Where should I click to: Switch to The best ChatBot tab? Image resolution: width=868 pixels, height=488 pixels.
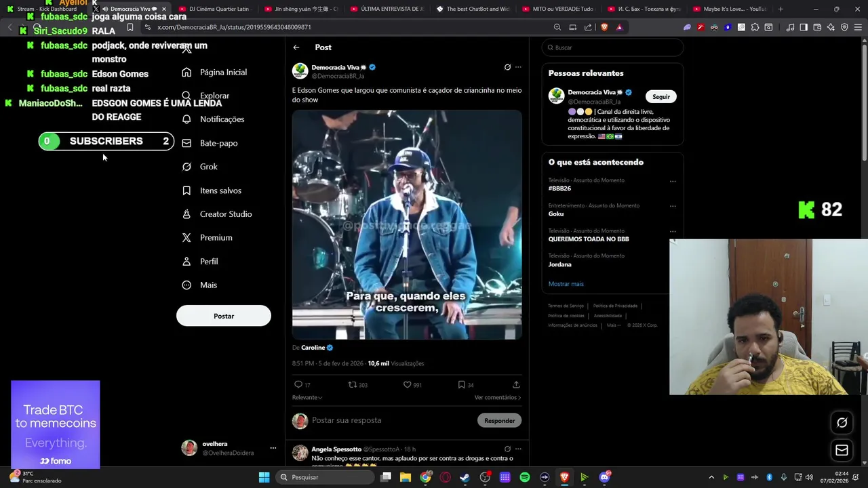pyautogui.click(x=473, y=9)
